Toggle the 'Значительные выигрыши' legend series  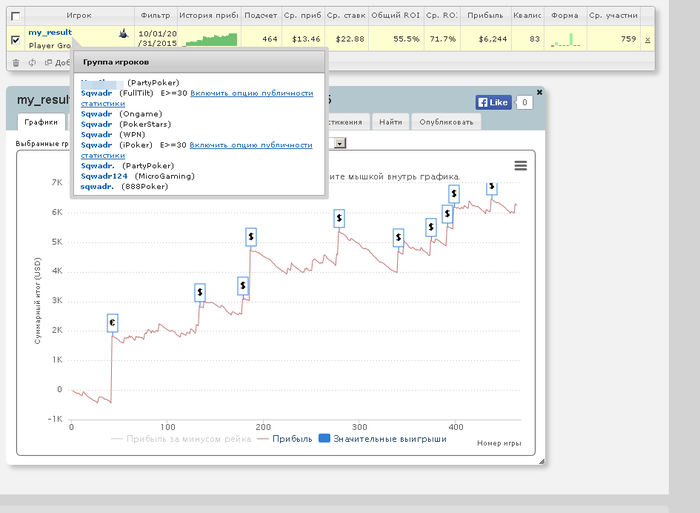tap(383, 439)
